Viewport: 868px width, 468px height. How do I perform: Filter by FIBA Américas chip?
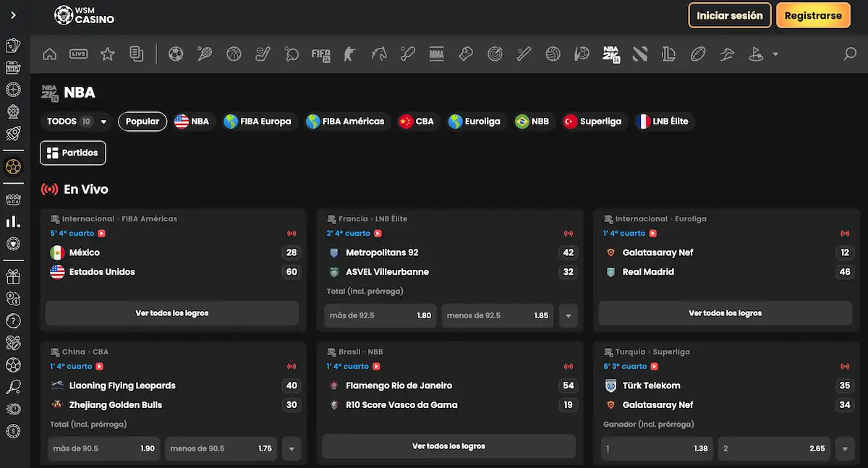tap(346, 122)
